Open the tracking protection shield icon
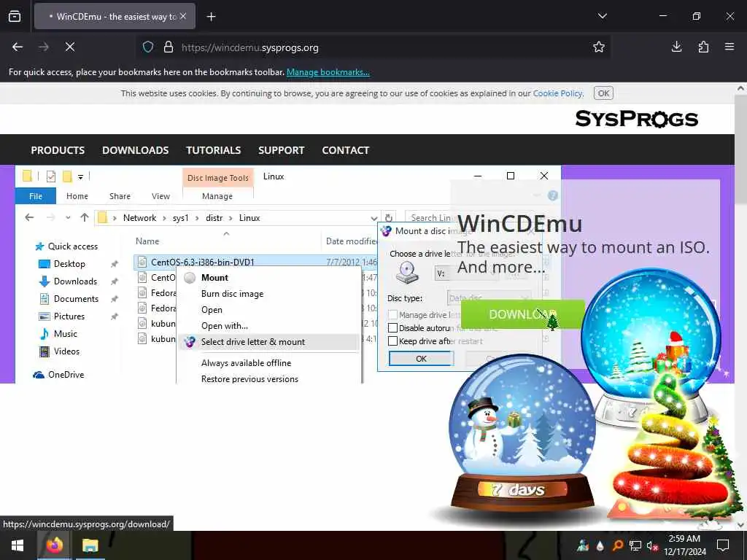Screen dimensions: 747x560 [x=148, y=47]
